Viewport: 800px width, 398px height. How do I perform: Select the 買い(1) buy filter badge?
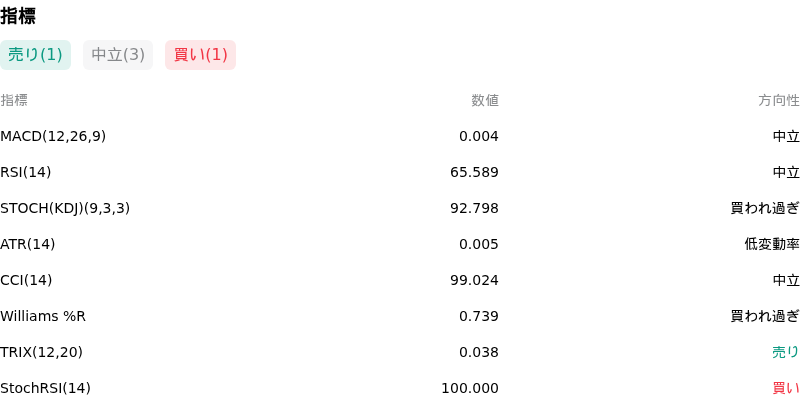pyautogui.click(x=201, y=55)
